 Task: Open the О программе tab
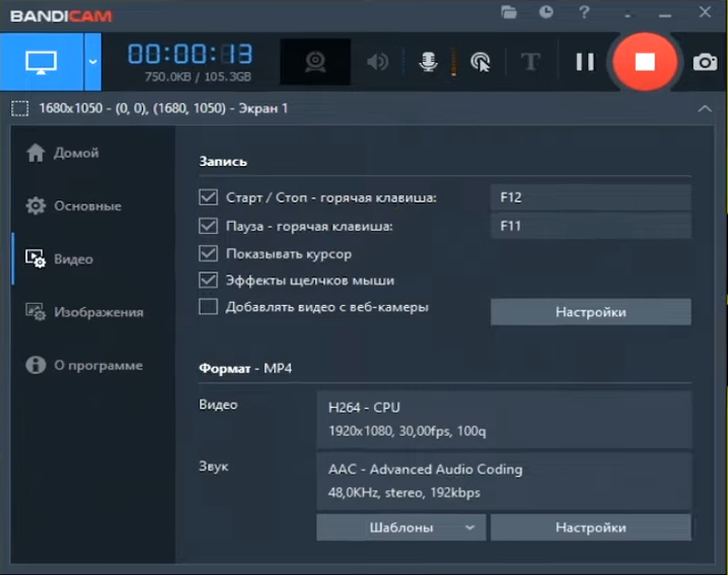pos(84,365)
